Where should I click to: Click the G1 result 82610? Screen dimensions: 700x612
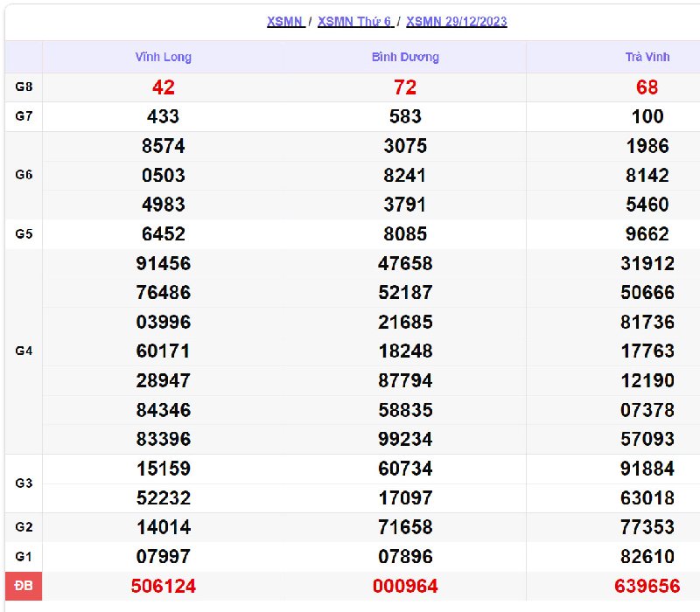click(x=647, y=556)
